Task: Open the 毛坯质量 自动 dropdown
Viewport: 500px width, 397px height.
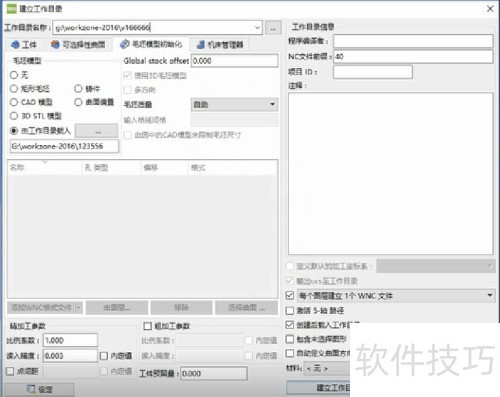Action: (x=234, y=104)
